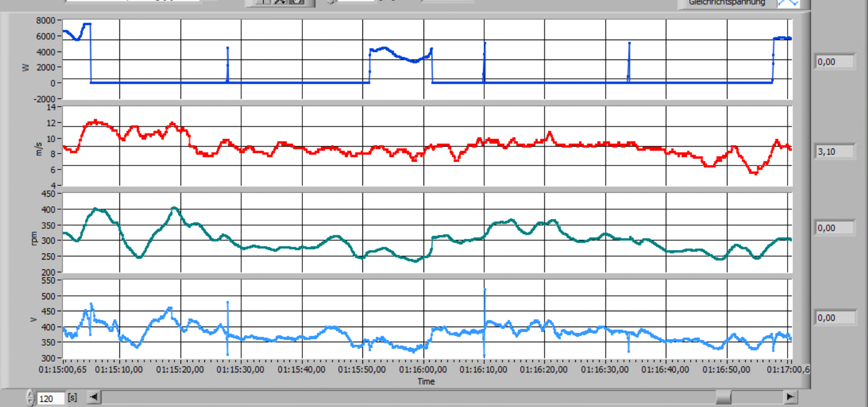Click the 8000 maximum on the W axis
The height and width of the screenshot is (407, 868).
(45, 20)
